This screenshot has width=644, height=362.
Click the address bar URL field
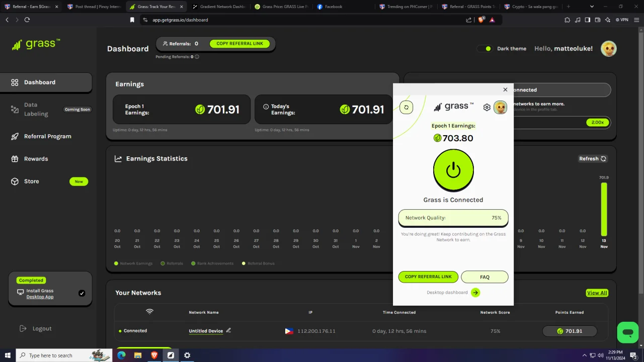coord(302,20)
